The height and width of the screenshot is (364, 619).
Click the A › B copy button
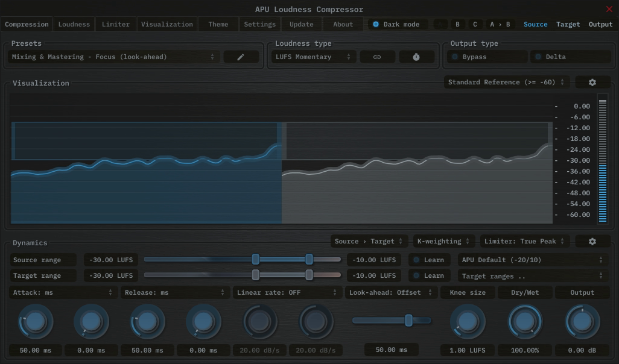pyautogui.click(x=500, y=25)
